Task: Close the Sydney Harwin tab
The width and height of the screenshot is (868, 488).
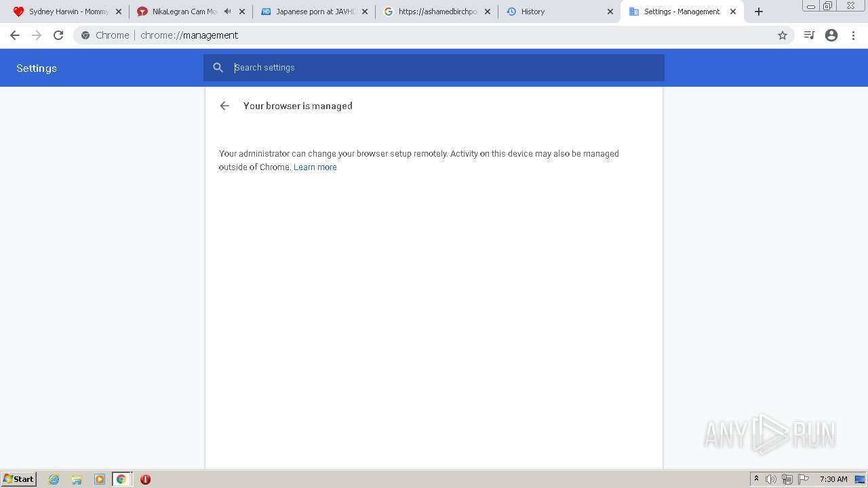Action: [x=119, y=12]
